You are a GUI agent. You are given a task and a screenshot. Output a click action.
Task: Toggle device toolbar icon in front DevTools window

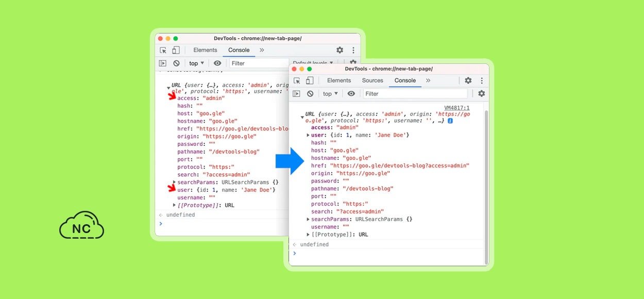(x=310, y=80)
